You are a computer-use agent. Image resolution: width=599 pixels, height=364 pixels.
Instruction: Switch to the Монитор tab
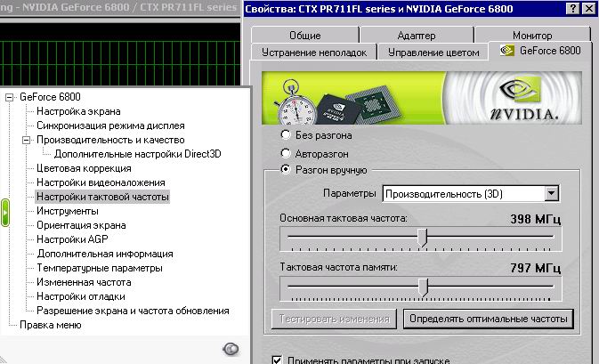[532, 35]
